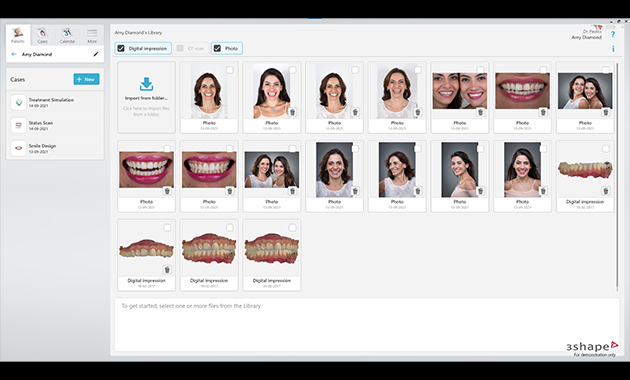Viewport: 630px width, 380px height.
Task: Tick checkbox on short-haired woman looking sideways photo
Action: point(418,149)
